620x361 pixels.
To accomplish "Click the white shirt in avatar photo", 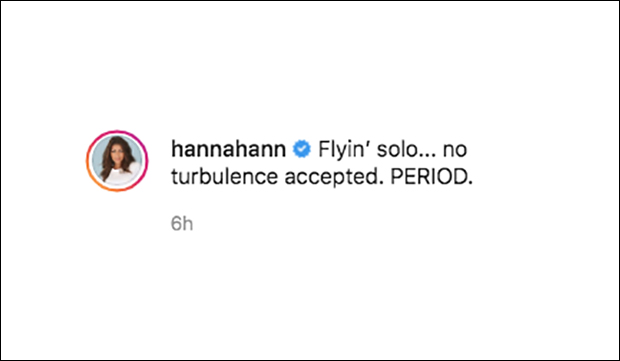I will [125, 175].
